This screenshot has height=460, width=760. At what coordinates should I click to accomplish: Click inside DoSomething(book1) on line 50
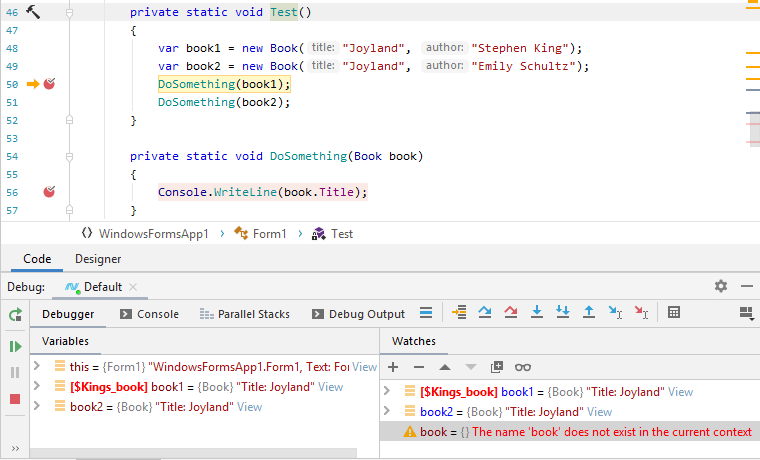[224, 84]
